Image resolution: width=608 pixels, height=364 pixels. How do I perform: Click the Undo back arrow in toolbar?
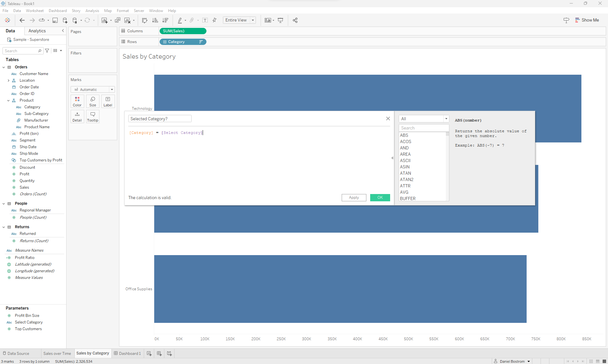22,20
